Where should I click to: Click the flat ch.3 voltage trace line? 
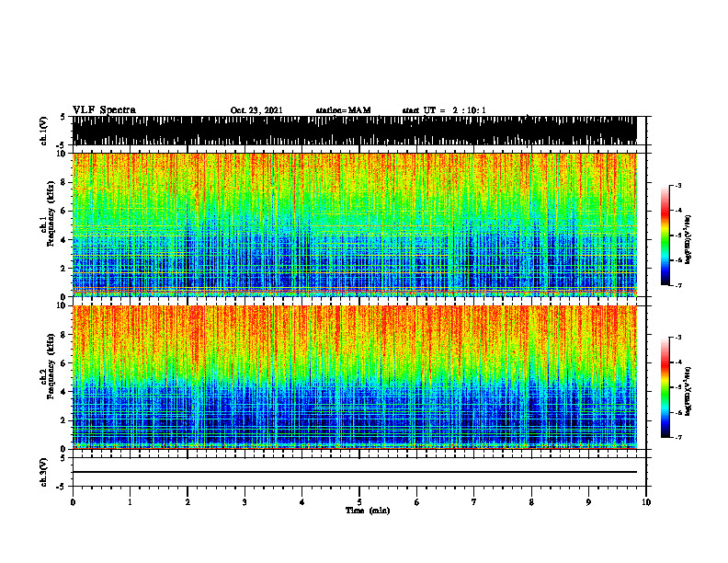click(355, 472)
